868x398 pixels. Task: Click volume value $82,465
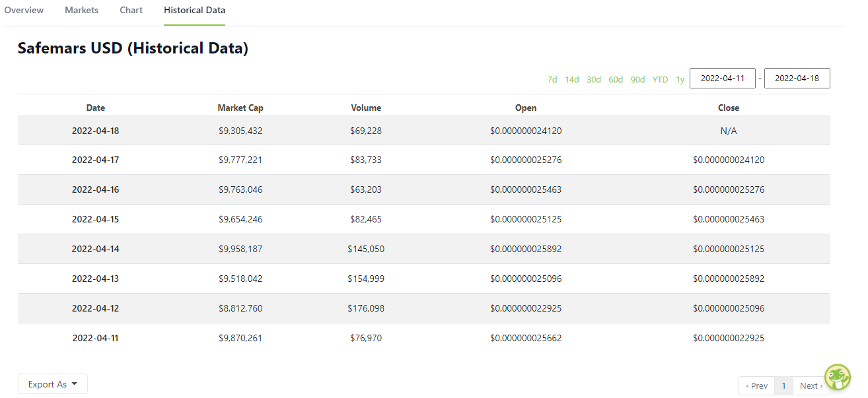click(366, 219)
